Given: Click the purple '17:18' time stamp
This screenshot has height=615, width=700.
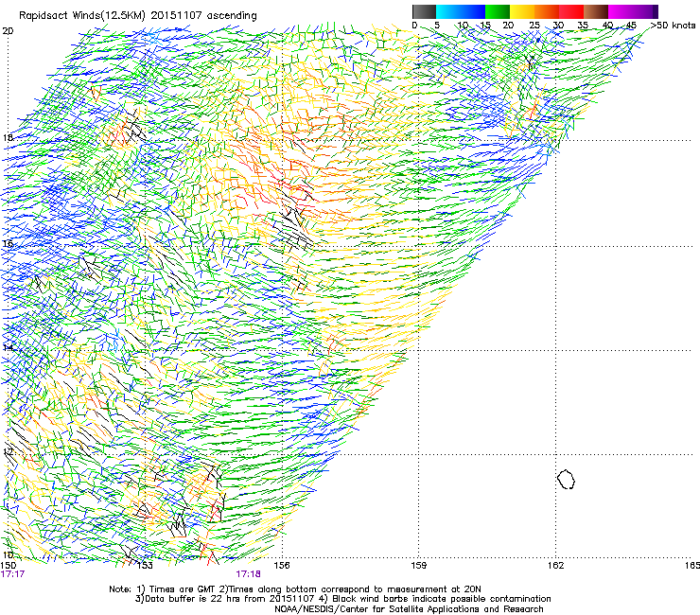Looking at the screenshot, I should click(248, 574).
